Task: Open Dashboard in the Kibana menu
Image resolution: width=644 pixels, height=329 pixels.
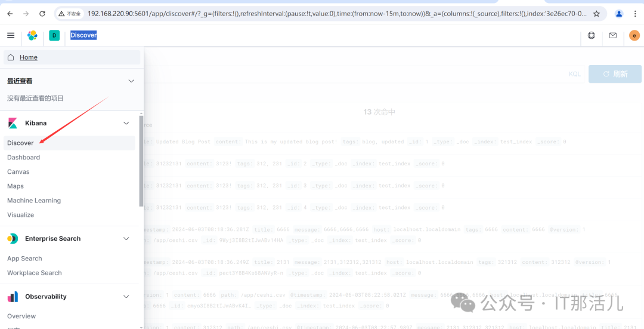Action: tap(23, 158)
